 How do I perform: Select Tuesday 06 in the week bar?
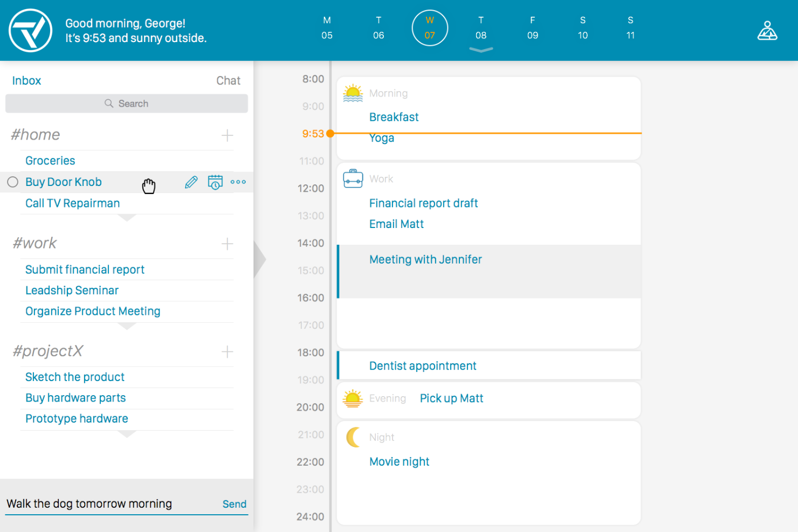tap(379, 28)
